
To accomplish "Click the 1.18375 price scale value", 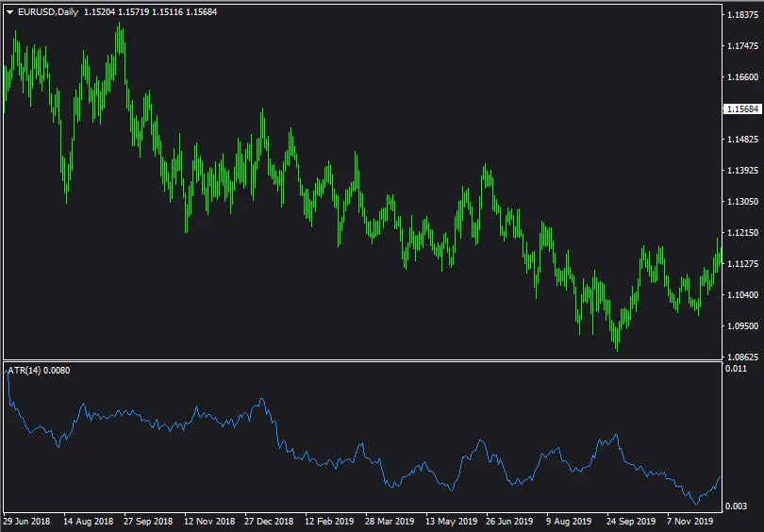I will tap(742, 14).
